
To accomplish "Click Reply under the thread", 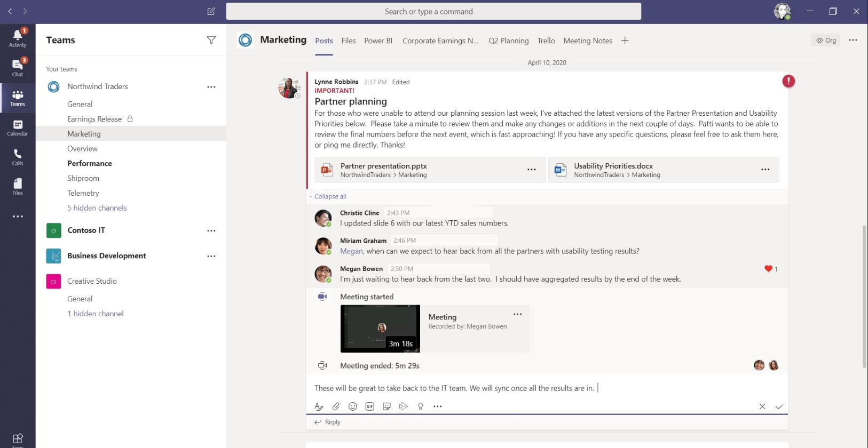I will (x=327, y=422).
